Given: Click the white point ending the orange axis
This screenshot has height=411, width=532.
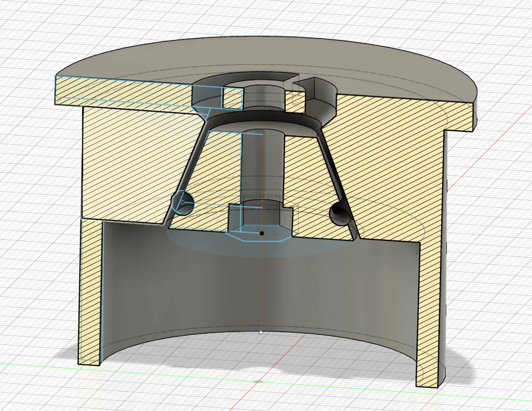Looking at the screenshot, I should (x=261, y=332).
